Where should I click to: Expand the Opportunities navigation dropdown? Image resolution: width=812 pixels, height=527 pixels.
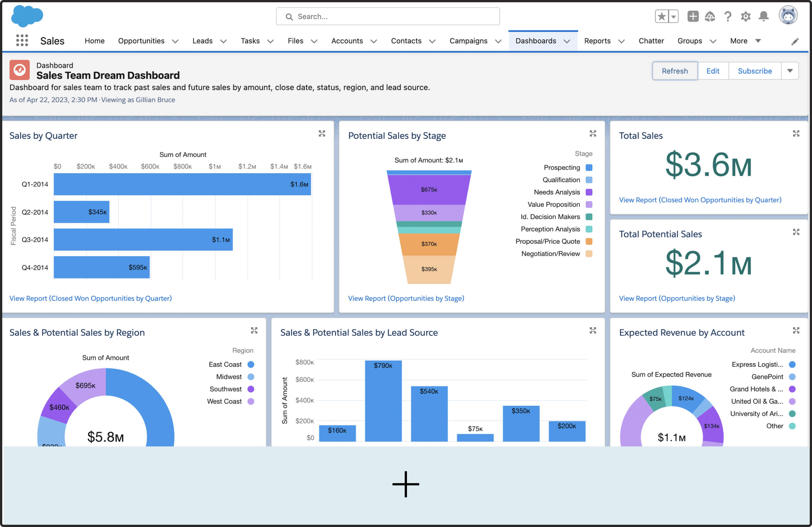(x=175, y=41)
